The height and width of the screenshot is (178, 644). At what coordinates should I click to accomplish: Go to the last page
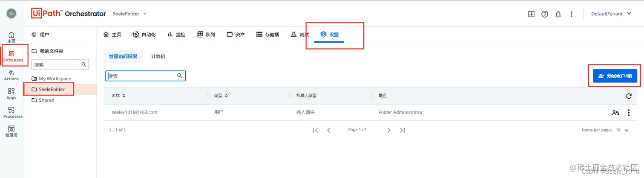[x=402, y=130]
